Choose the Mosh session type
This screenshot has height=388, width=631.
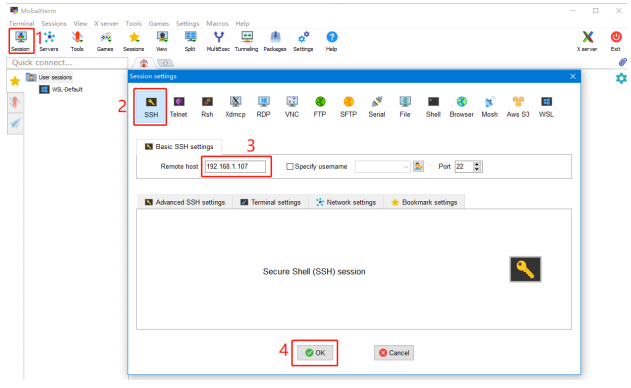click(x=490, y=107)
